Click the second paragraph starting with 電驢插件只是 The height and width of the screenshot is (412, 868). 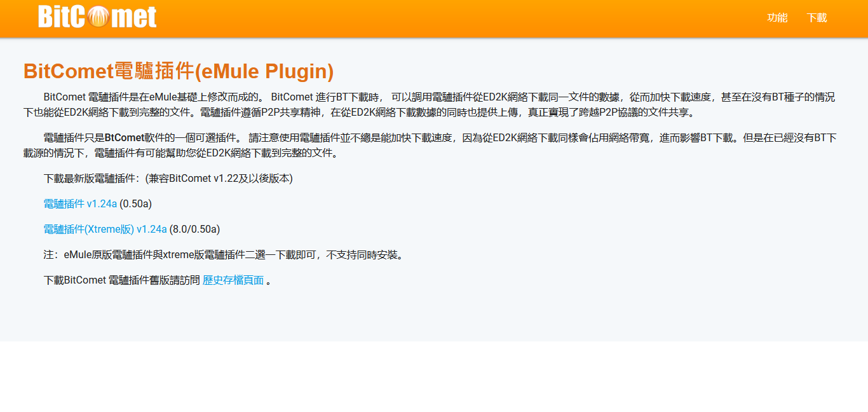pos(438,146)
